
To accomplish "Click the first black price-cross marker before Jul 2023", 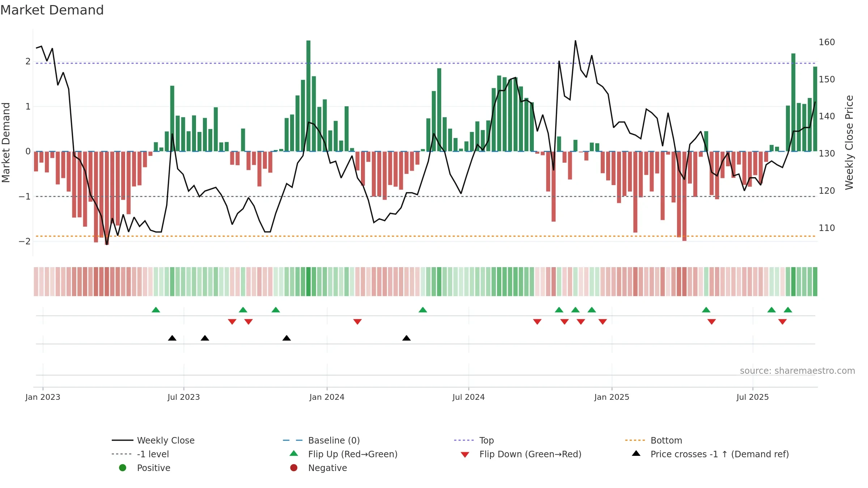I will (x=172, y=338).
